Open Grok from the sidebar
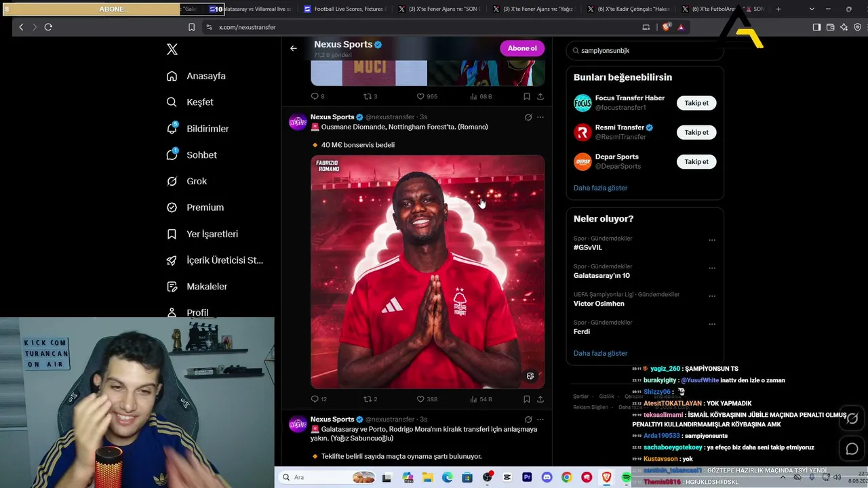868x488 pixels. tap(186, 181)
